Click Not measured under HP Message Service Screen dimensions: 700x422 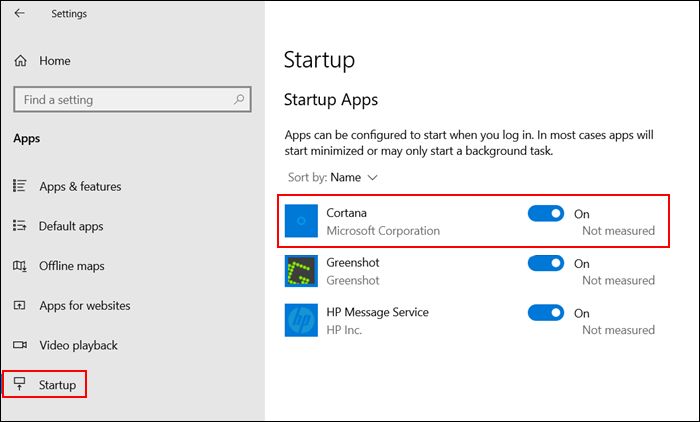pyautogui.click(x=618, y=330)
